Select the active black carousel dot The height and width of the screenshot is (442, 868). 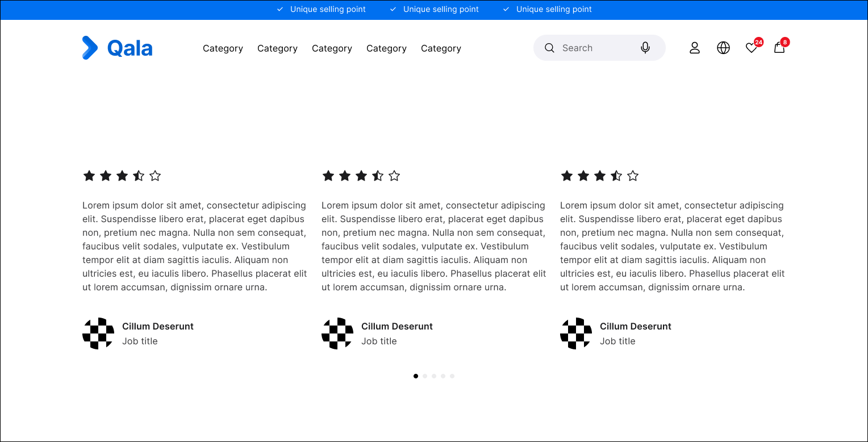pos(416,376)
